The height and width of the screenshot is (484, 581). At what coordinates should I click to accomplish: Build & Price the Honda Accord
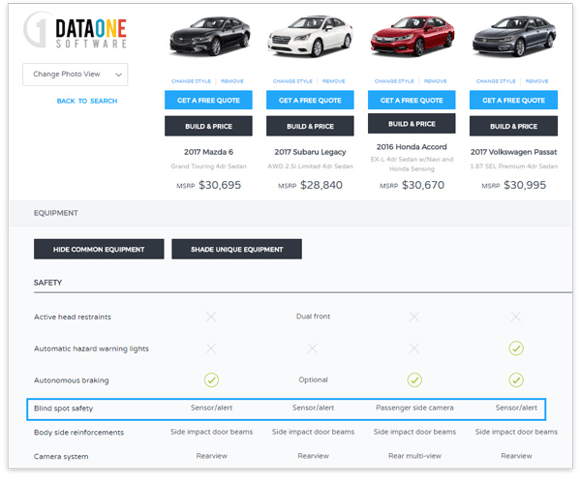[412, 123]
